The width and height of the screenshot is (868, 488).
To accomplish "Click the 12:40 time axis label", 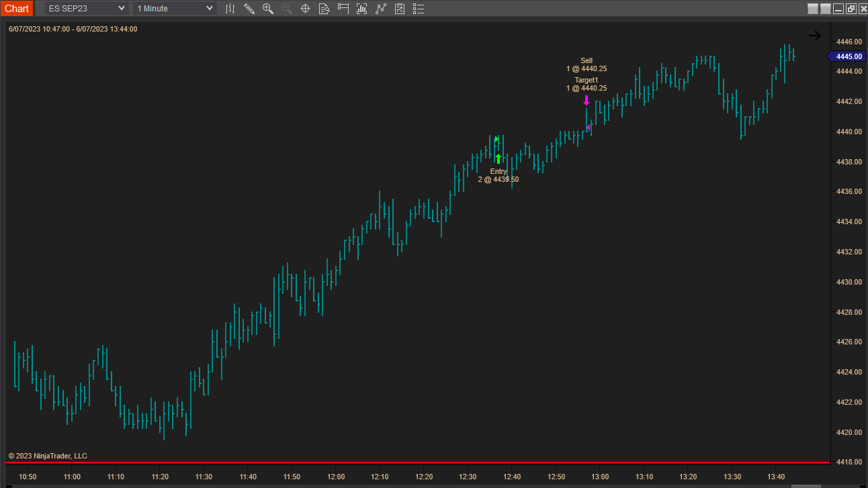I will click(x=512, y=477).
